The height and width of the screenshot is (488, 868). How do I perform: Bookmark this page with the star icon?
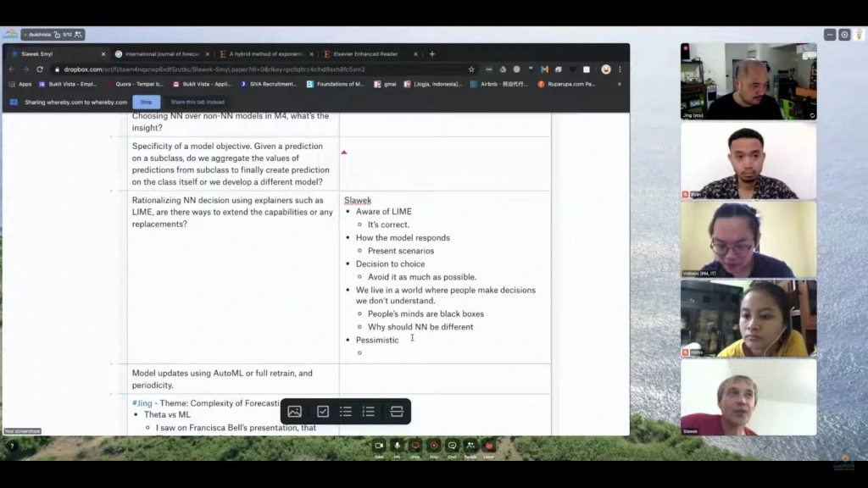471,69
